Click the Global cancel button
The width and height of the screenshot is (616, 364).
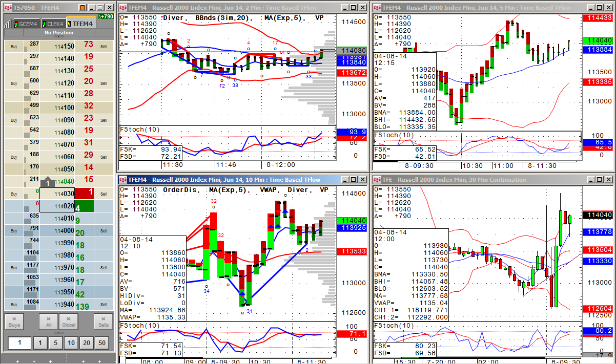68,322
